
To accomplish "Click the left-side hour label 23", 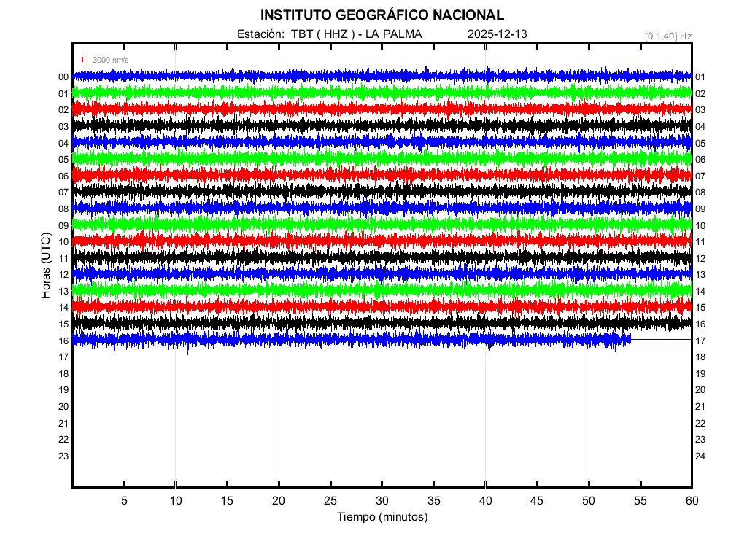I will pyautogui.click(x=63, y=456).
